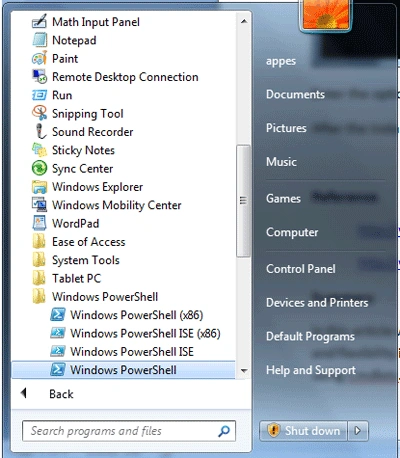400x458 pixels.
Task: Select the Windows Mobility Center text
Action: point(117,206)
